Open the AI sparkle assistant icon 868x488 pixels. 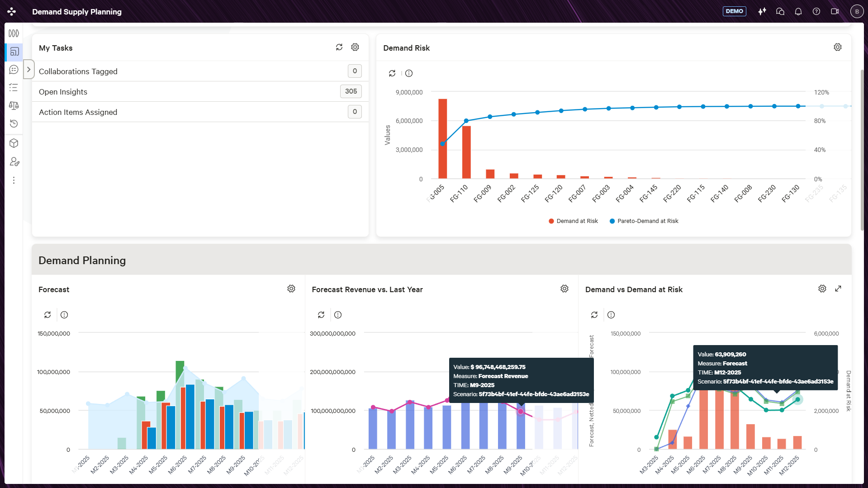(x=762, y=11)
